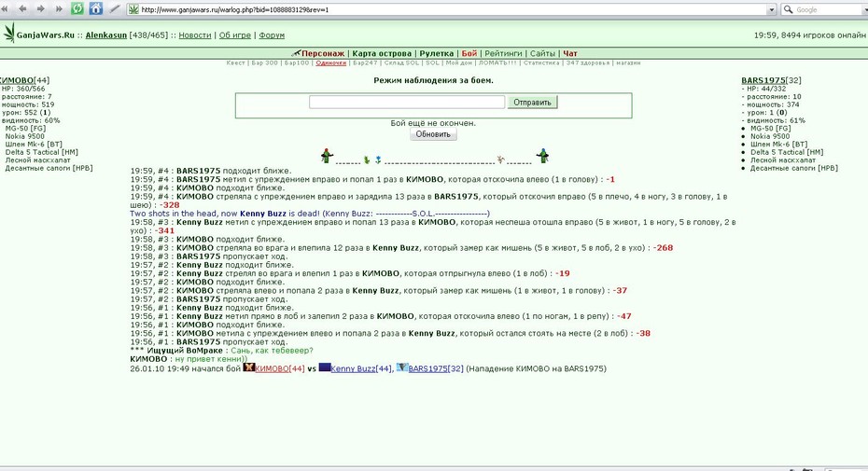Click the Обновить button
Screen dimensions: 868x471
point(433,134)
